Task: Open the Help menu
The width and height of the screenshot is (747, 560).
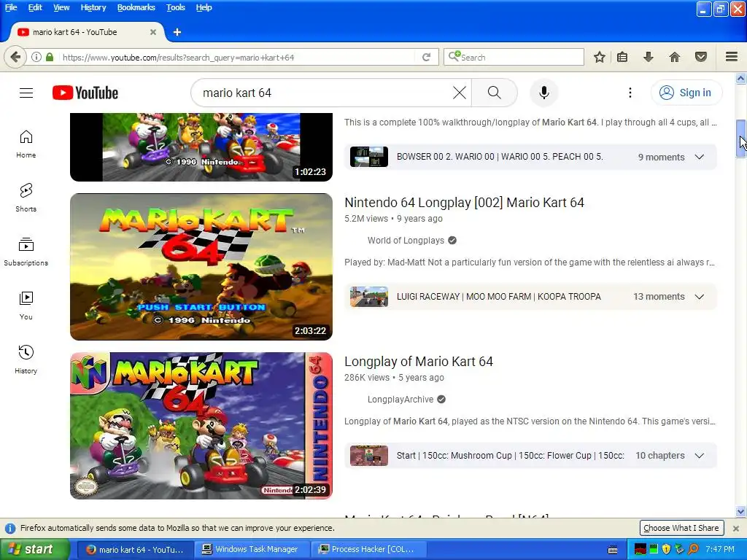Action: point(204,7)
